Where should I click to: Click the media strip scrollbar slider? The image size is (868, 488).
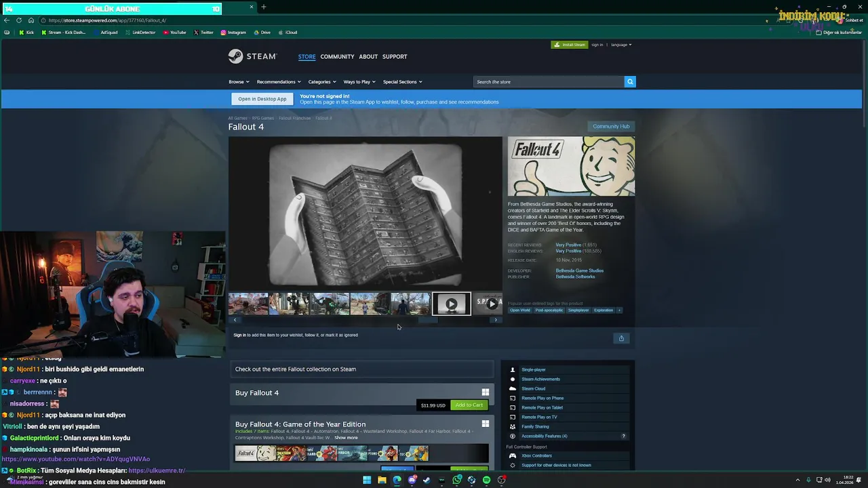[427, 320]
